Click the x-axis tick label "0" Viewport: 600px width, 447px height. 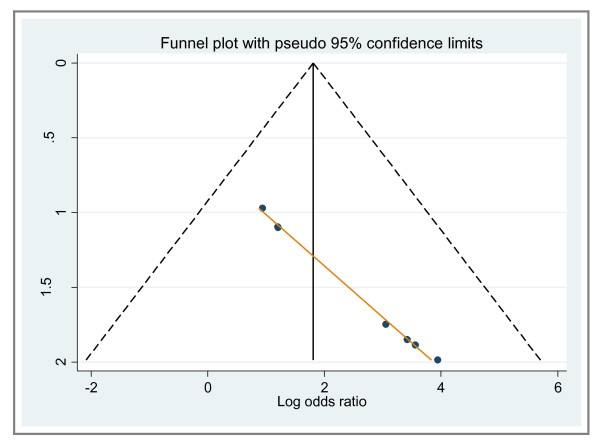coord(208,386)
